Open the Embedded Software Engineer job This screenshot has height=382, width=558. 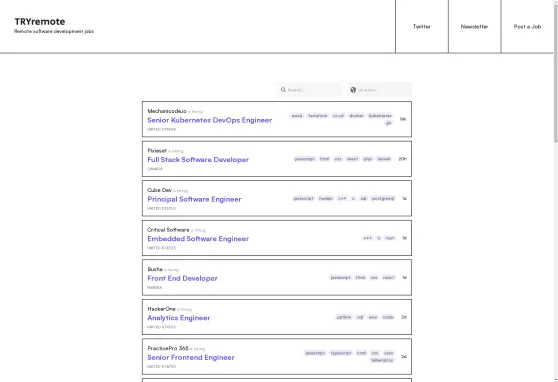[198, 239]
